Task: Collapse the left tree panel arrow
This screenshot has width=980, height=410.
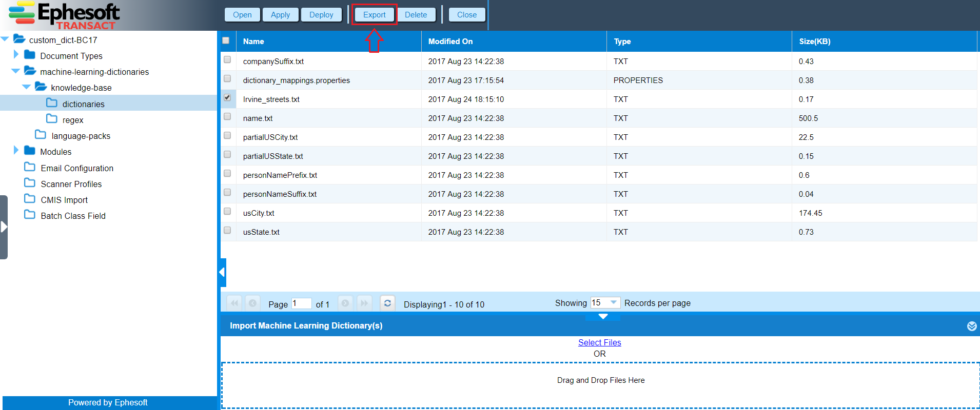Action: coord(223,272)
